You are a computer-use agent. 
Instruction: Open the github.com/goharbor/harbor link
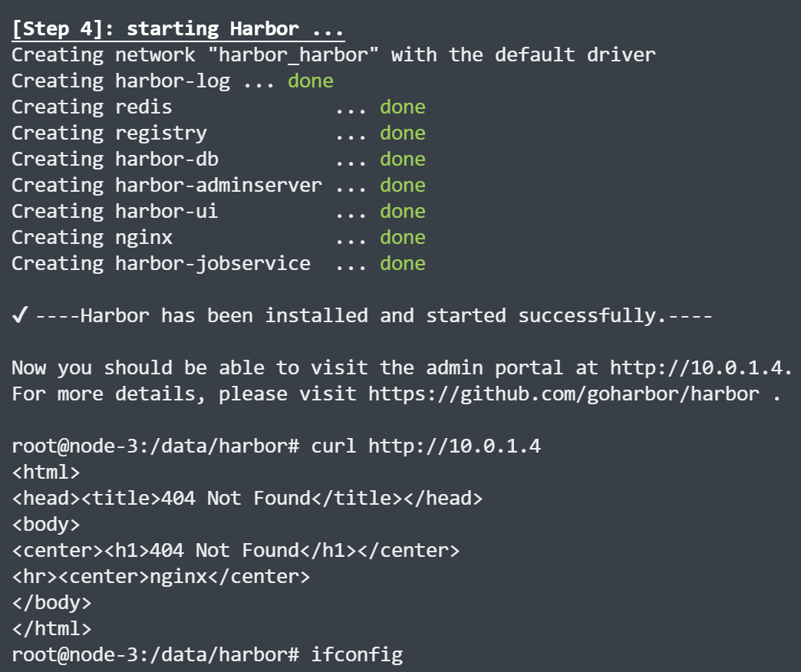click(564, 394)
